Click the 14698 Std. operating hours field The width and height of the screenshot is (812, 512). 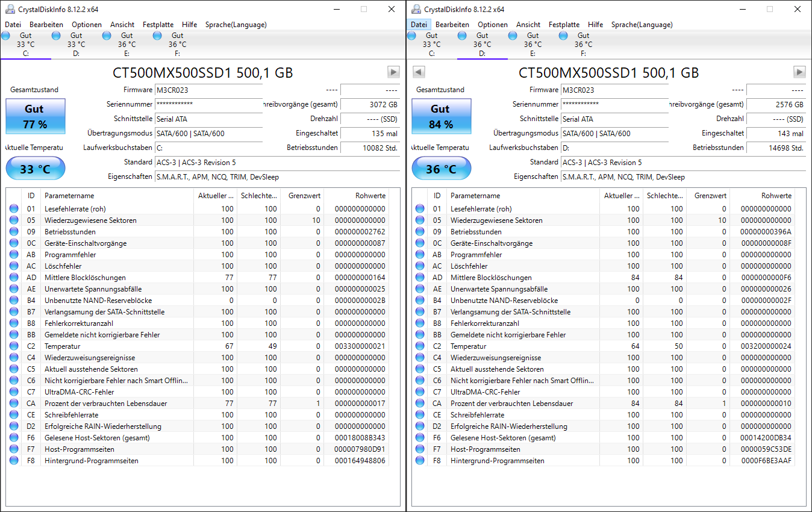pyautogui.click(x=776, y=148)
